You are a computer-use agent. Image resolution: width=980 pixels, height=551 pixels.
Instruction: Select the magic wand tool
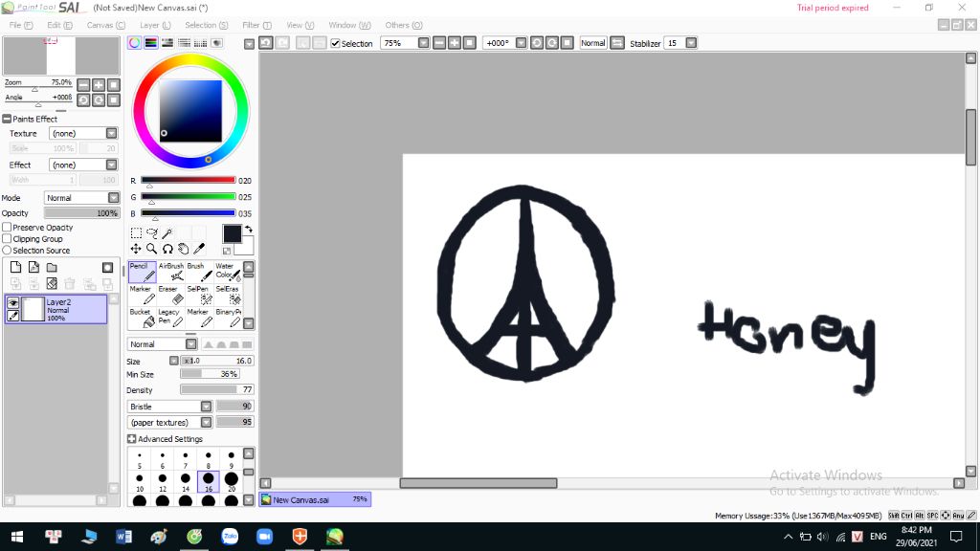[167, 233]
